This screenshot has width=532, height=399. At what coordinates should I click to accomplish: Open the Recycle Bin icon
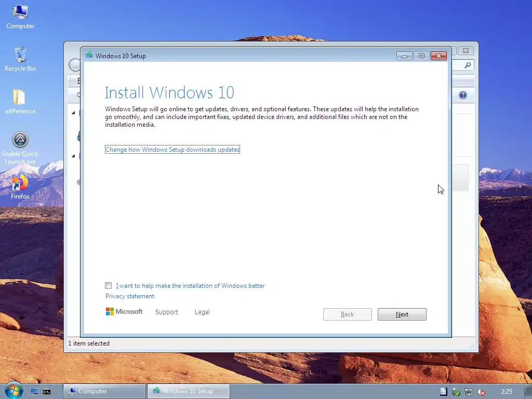[20, 59]
